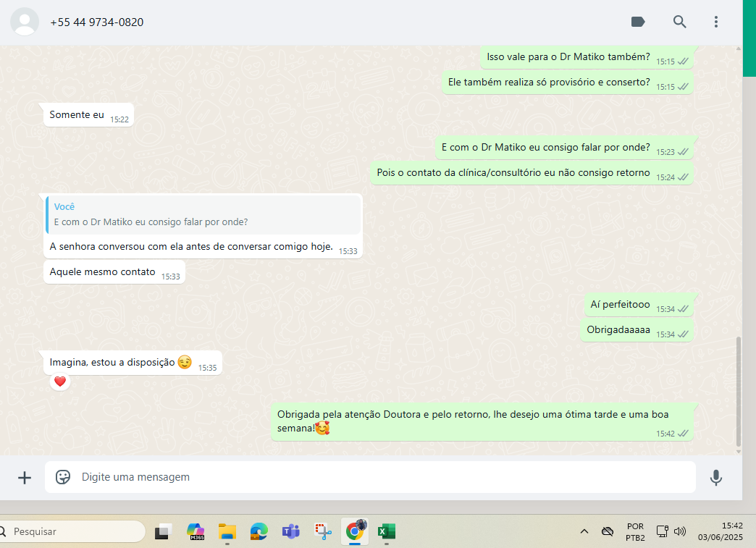Click the cloud sync tray icon
Viewport: 756px width, 548px height.
[x=608, y=531]
